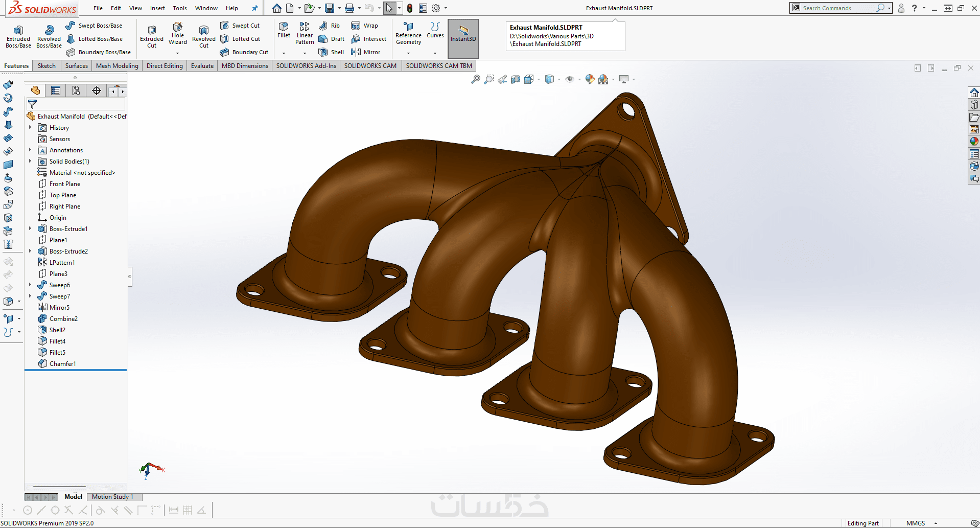The height and width of the screenshot is (528, 980).
Task: Open the Appearances color ball in task pane
Action: (x=974, y=142)
